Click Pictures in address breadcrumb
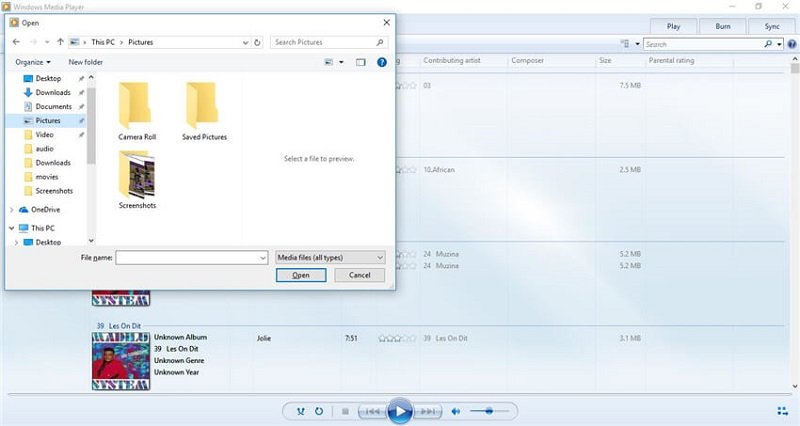This screenshot has width=800, height=426. click(x=141, y=42)
